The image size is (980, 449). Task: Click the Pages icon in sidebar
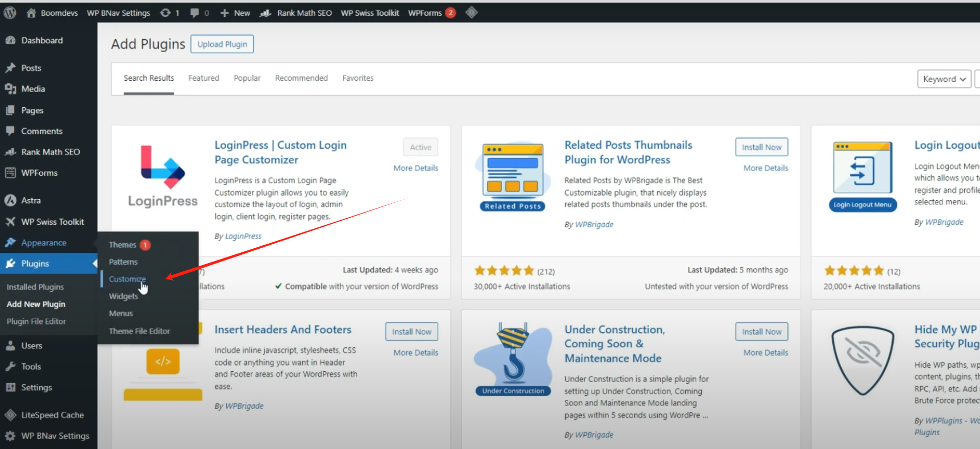tap(10, 110)
